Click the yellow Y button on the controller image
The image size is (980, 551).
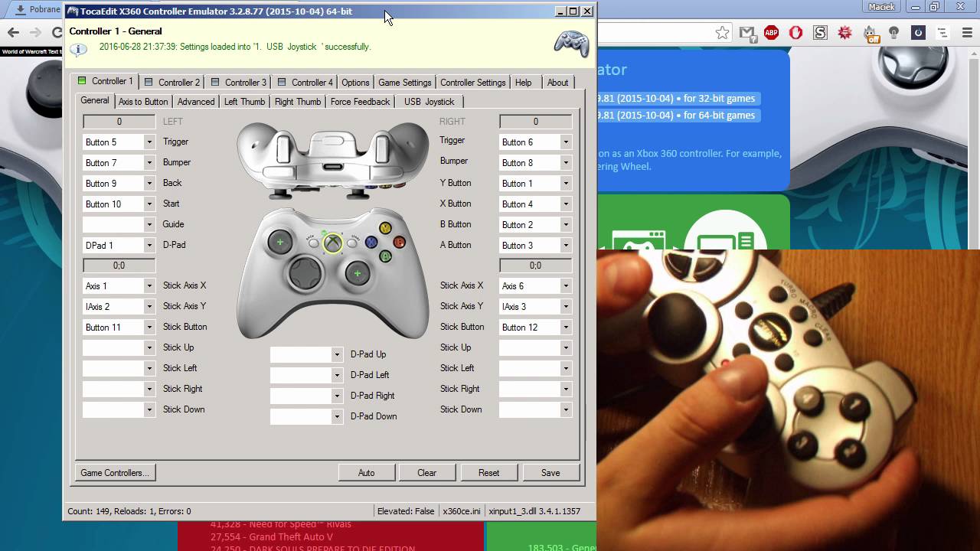385,228
